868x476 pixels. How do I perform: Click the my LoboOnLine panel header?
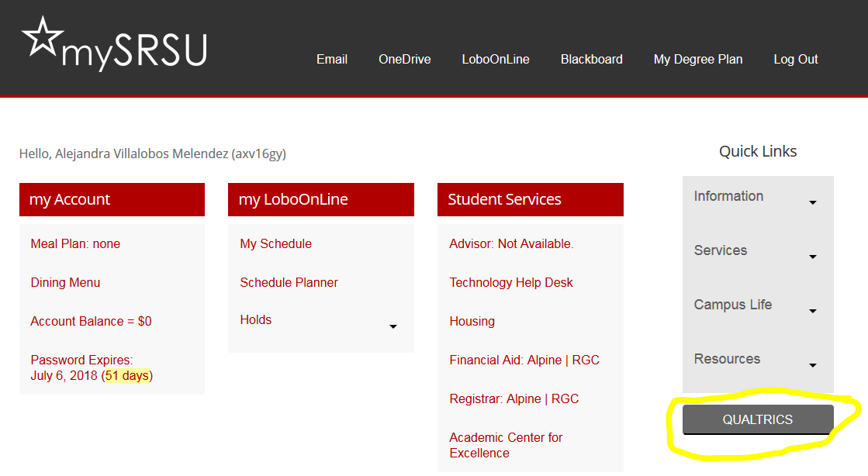321,199
